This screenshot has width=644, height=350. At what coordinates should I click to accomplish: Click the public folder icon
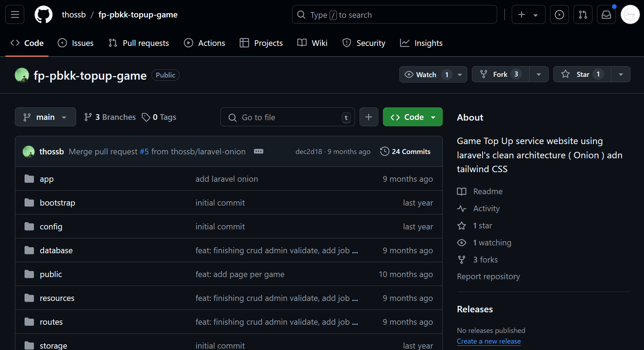[29, 274]
